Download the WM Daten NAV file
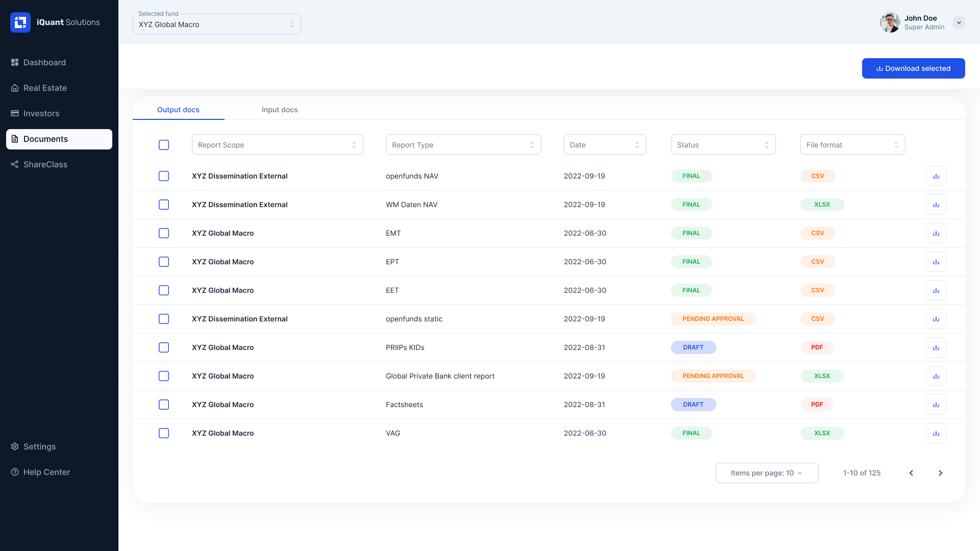Image resolution: width=980 pixels, height=551 pixels. (x=936, y=205)
